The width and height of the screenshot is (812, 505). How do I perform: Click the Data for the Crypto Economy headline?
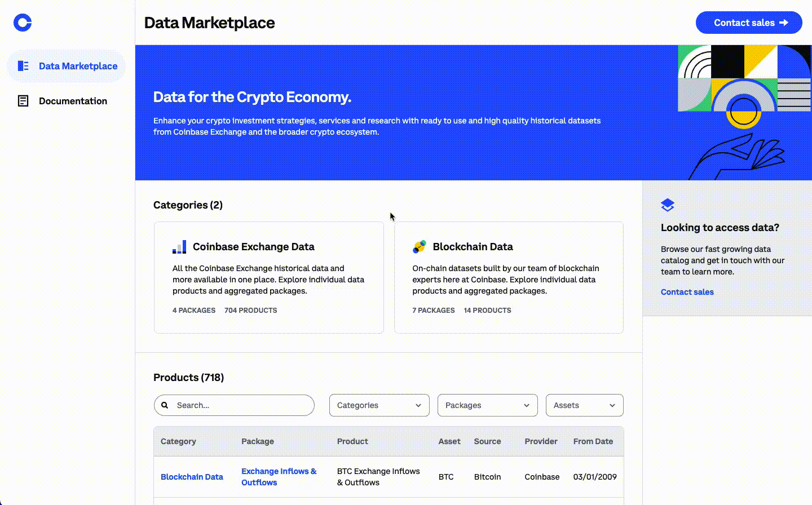pyautogui.click(x=252, y=97)
